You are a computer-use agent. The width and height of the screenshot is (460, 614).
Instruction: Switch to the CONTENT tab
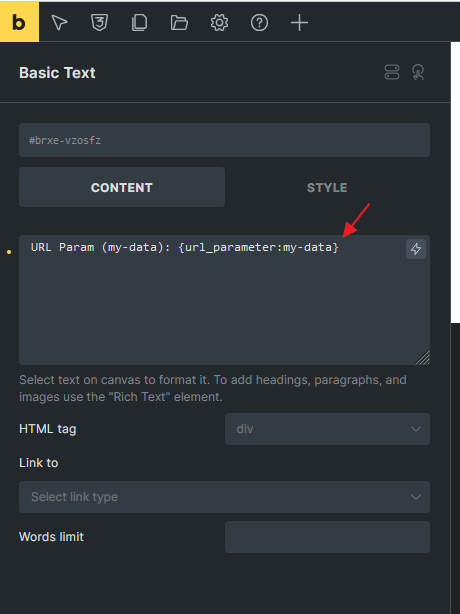pyautogui.click(x=122, y=187)
